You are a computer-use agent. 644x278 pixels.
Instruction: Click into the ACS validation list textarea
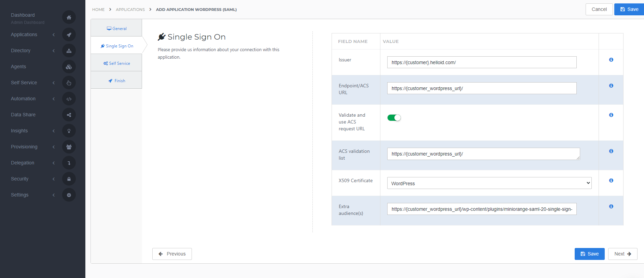(484, 154)
